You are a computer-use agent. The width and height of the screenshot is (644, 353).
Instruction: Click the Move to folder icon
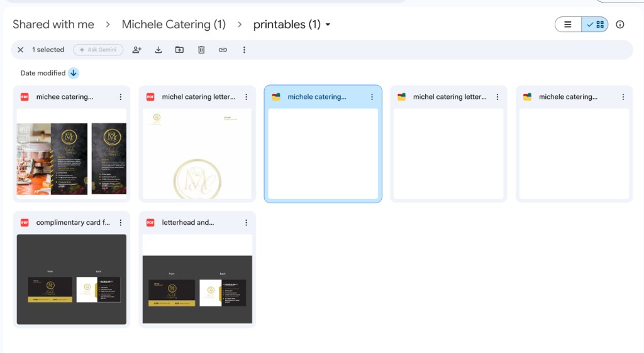point(179,50)
